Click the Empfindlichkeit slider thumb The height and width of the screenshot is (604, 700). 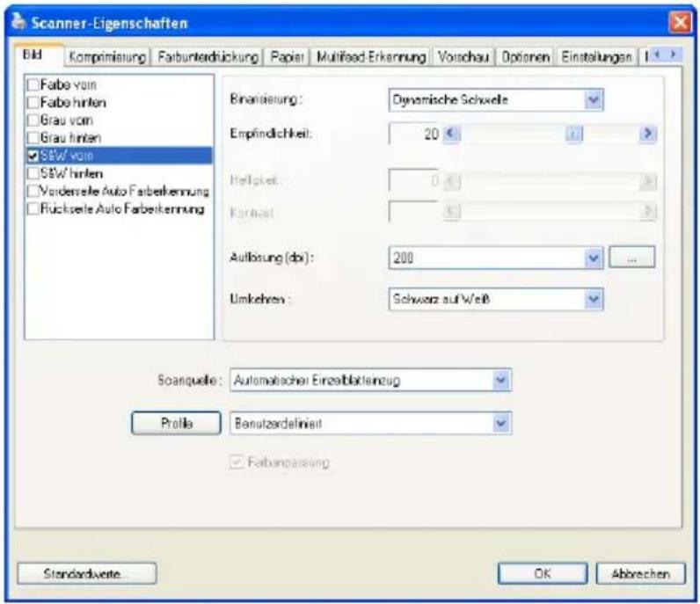574,134
